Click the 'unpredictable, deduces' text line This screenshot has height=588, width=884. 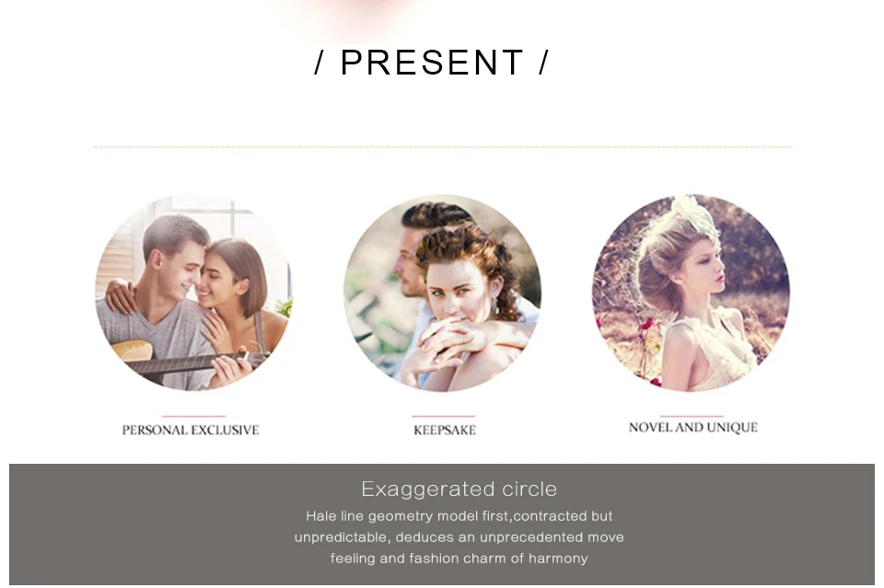pos(459,537)
